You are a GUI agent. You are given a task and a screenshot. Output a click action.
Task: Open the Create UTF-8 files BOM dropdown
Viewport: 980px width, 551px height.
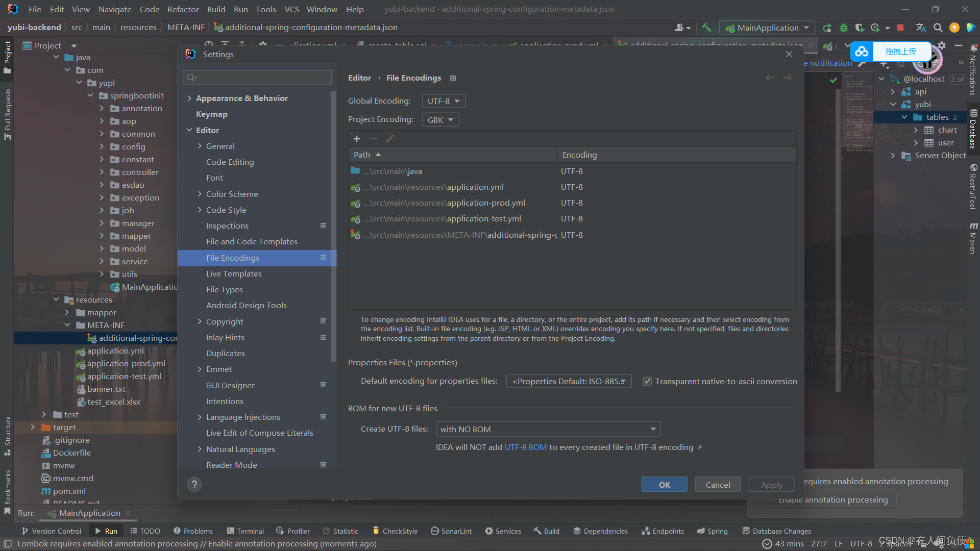click(548, 429)
